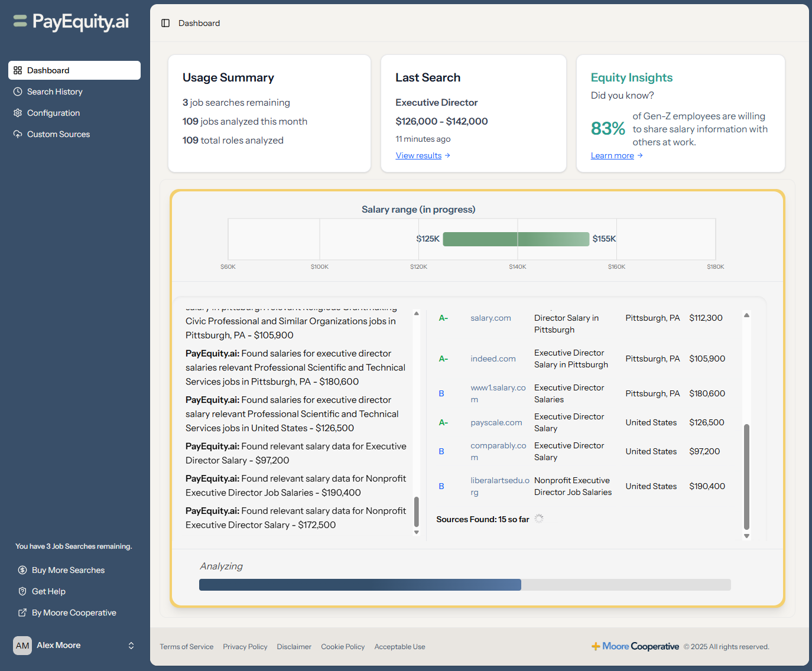Click the panel toggle icon beside Dashboard header

[165, 23]
